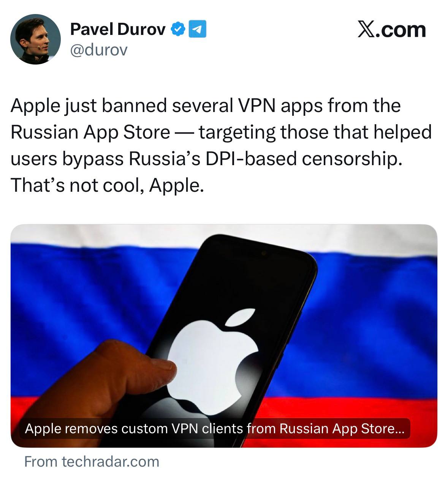Click the 'DPI-based censorship' phrase
This screenshot has width=448, height=486.
click(x=303, y=159)
